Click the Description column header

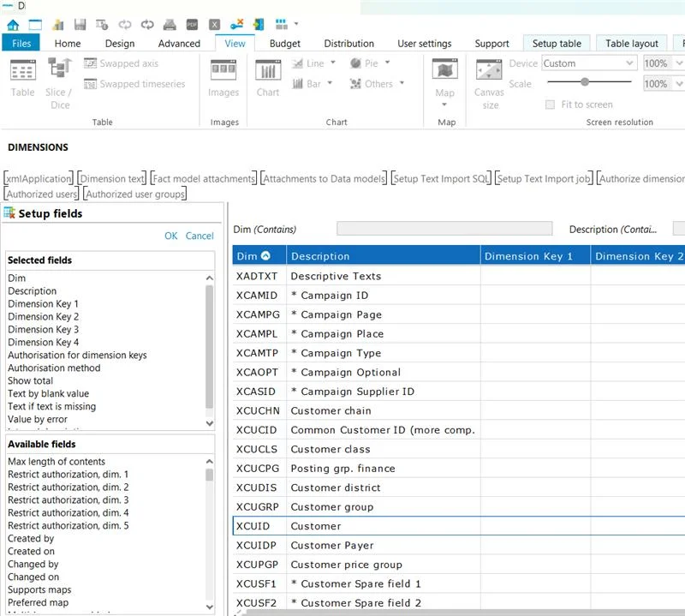click(x=383, y=256)
